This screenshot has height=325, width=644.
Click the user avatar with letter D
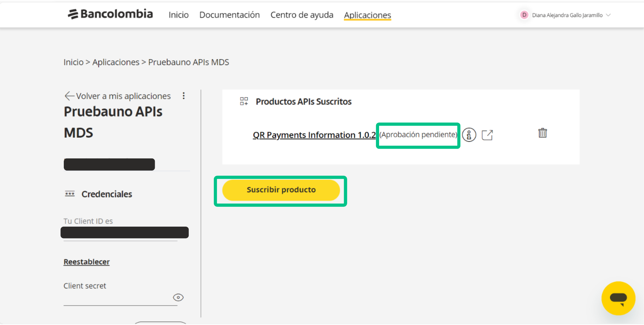[524, 15]
